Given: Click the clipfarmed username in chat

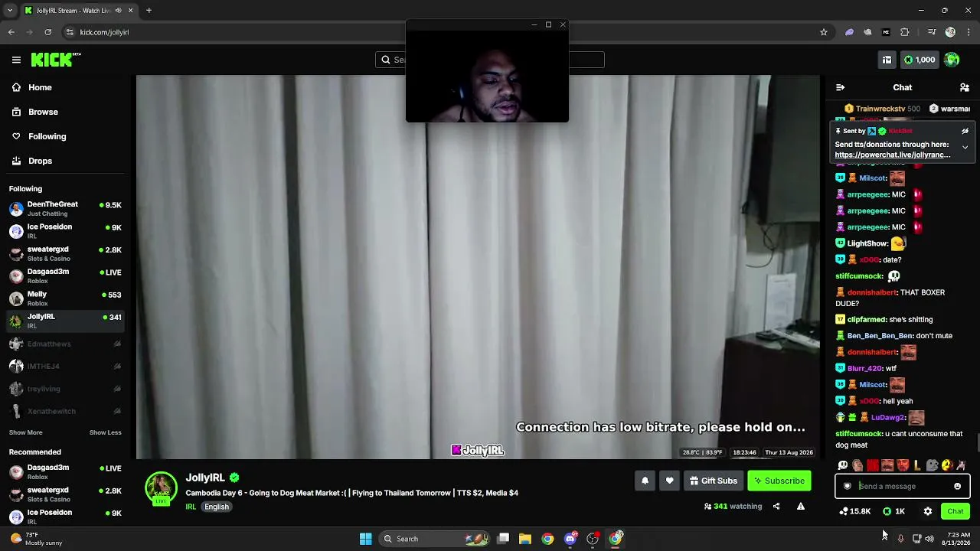Looking at the screenshot, I should tap(867, 319).
